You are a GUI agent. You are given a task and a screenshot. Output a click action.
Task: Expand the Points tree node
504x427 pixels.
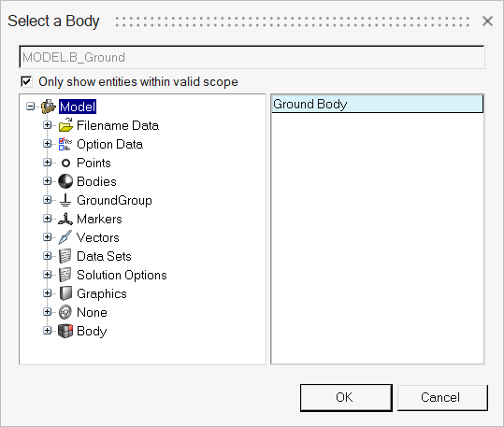tap(48, 163)
